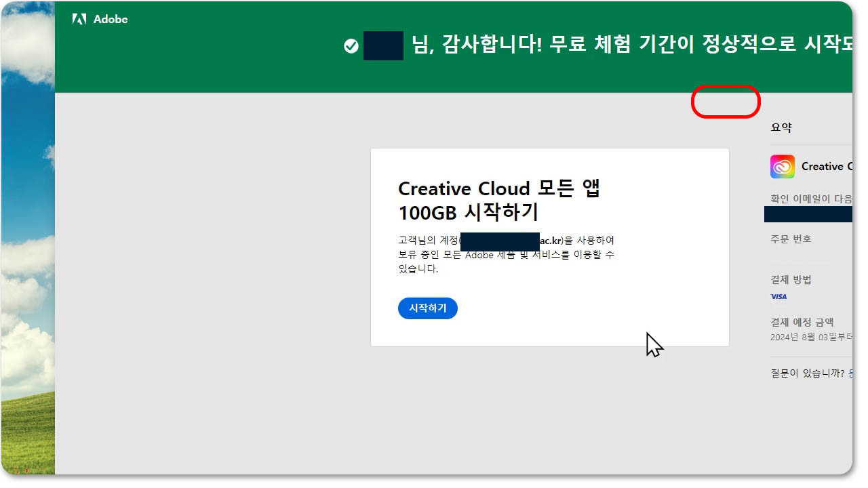Click the 결제 방법 label
868x488 pixels.
791,279
